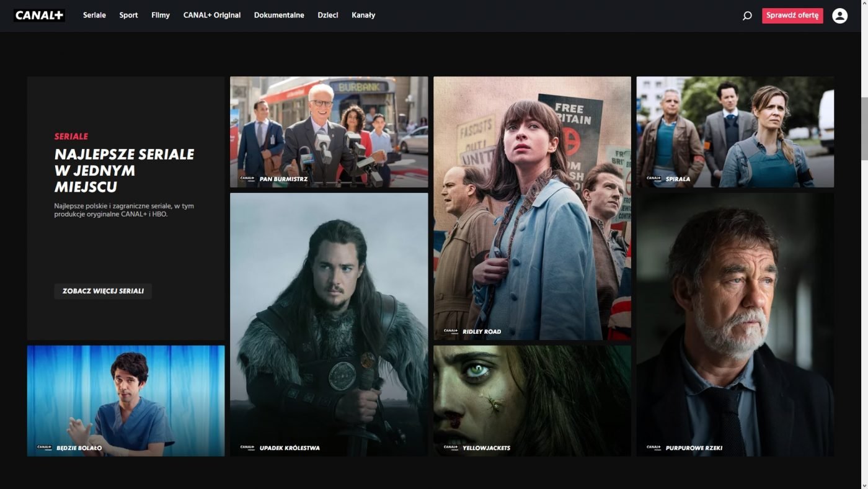The height and width of the screenshot is (489, 868).
Task: Open the Filmy menu item
Action: coord(161,16)
